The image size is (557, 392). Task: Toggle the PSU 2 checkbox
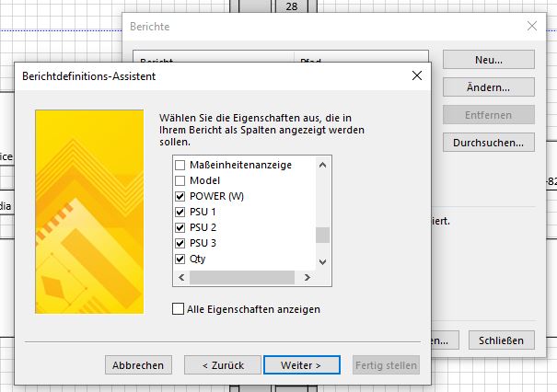[x=180, y=228]
